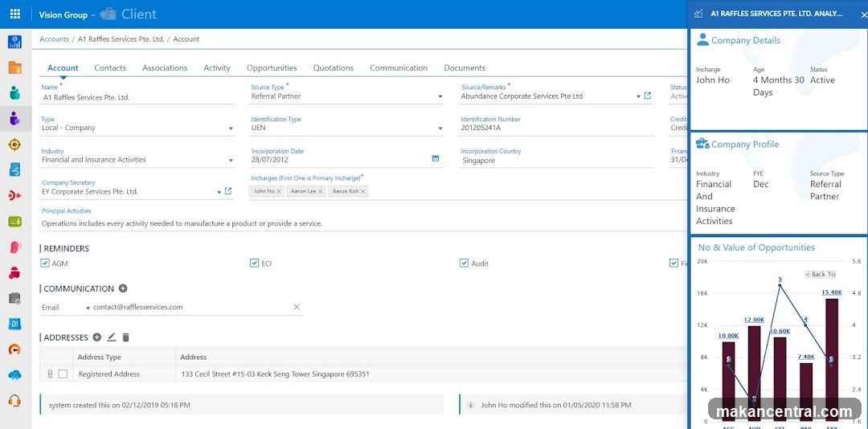Click the info icon beside 'John Ho modified'
Image resolution: width=868 pixels, height=429 pixels.
[x=470, y=405]
